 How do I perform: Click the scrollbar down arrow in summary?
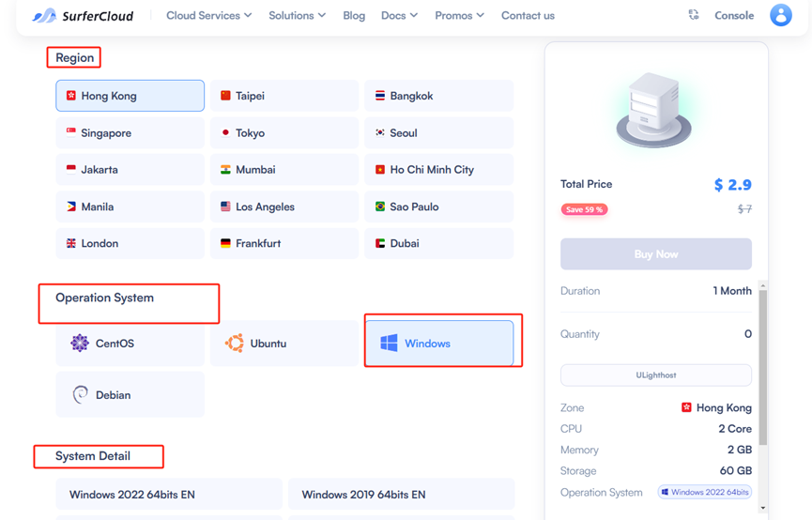[763, 508]
